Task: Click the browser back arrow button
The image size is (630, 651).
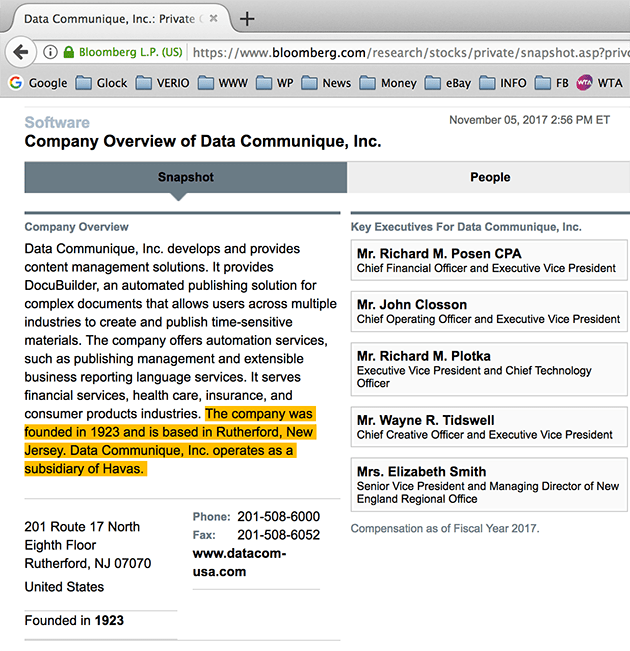Action: pyautogui.click(x=18, y=52)
